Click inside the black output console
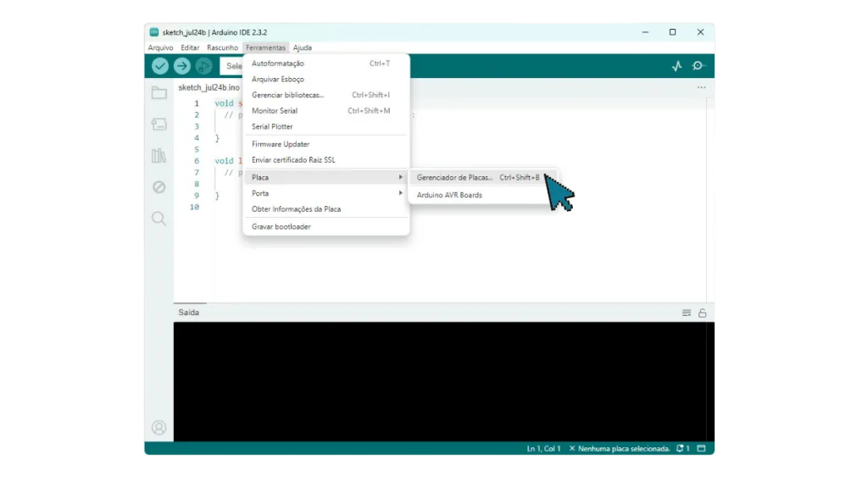Screen dimensions: 868x488 pos(440,382)
